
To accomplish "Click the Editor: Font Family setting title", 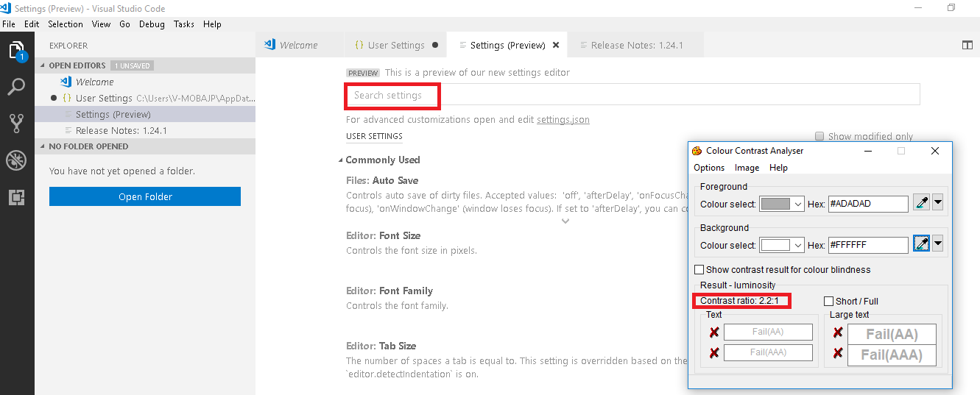I will [x=389, y=291].
